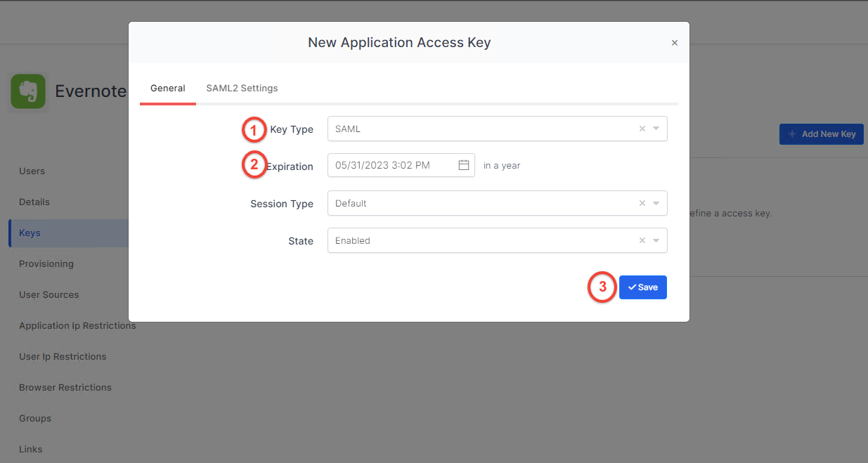Click the calendar icon in Expiration field

coord(464,165)
